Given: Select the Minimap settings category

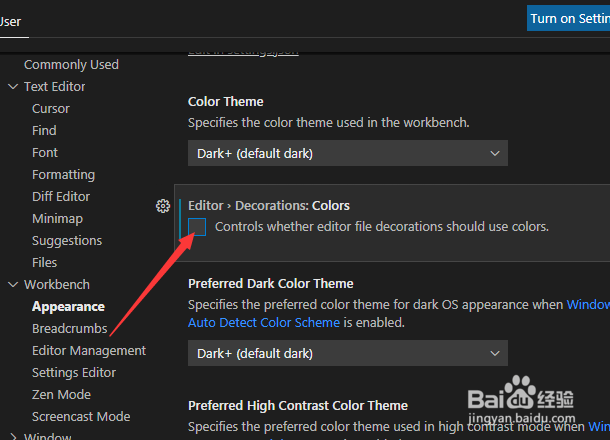Looking at the screenshot, I should (58, 219).
